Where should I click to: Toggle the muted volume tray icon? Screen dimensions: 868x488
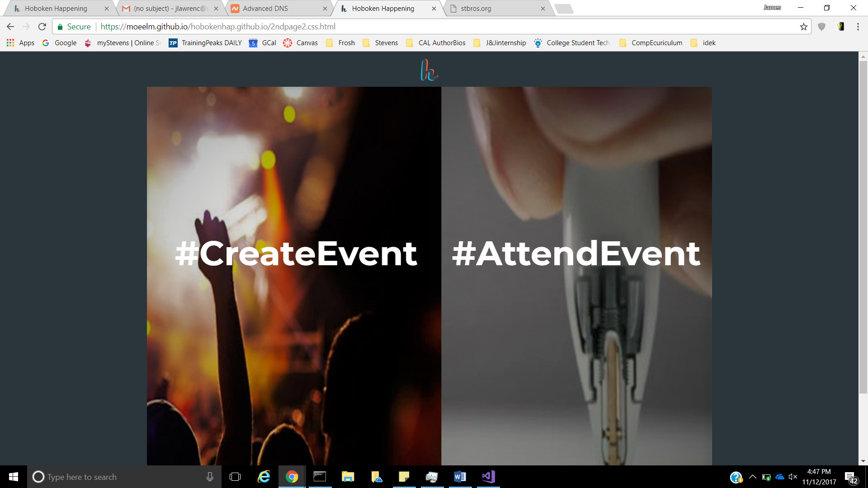793,477
